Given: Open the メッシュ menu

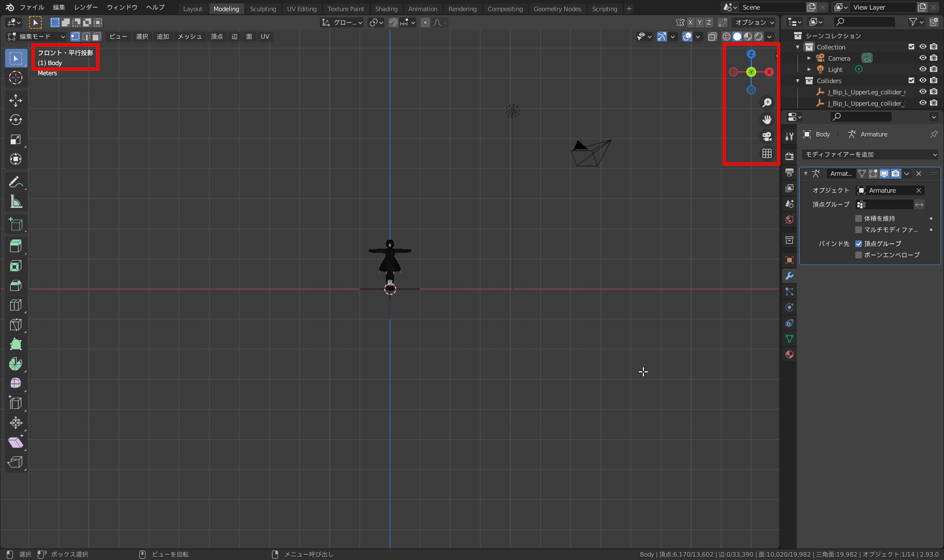Looking at the screenshot, I should tap(190, 37).
